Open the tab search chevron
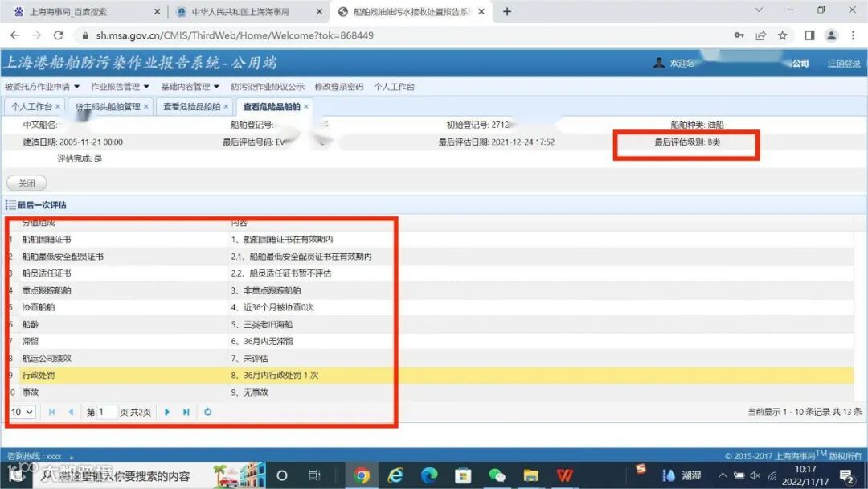Screen dimensions: 868x489 [x=759, y=10]
